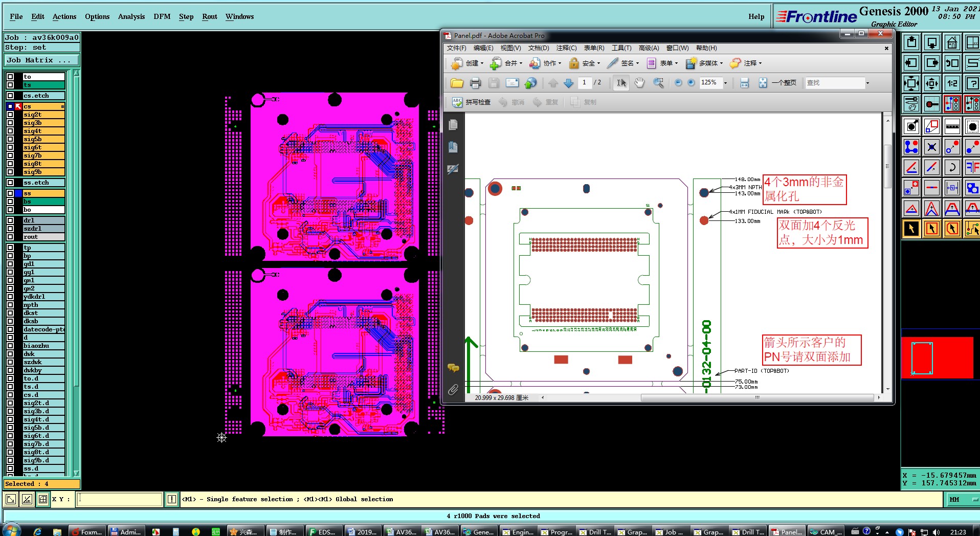Open the Genesis DFM menu
Viewport: 980px width, 536px height.
tap(162, 16)
